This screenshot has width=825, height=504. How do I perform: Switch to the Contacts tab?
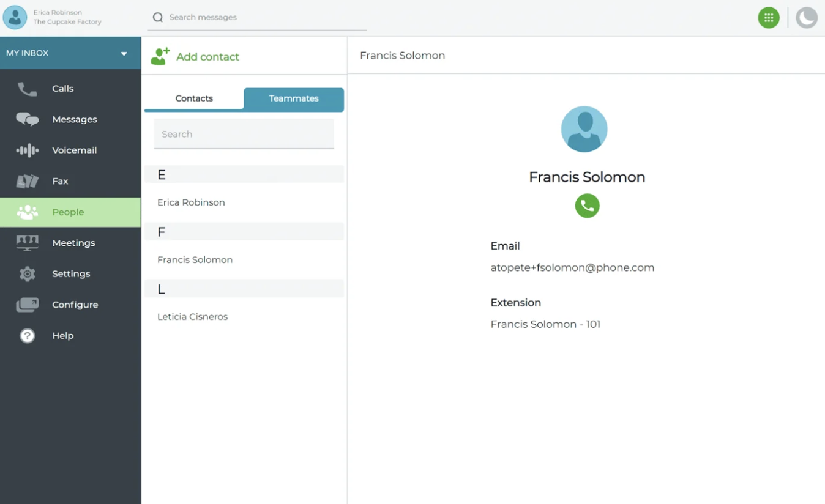pos(194,98)
